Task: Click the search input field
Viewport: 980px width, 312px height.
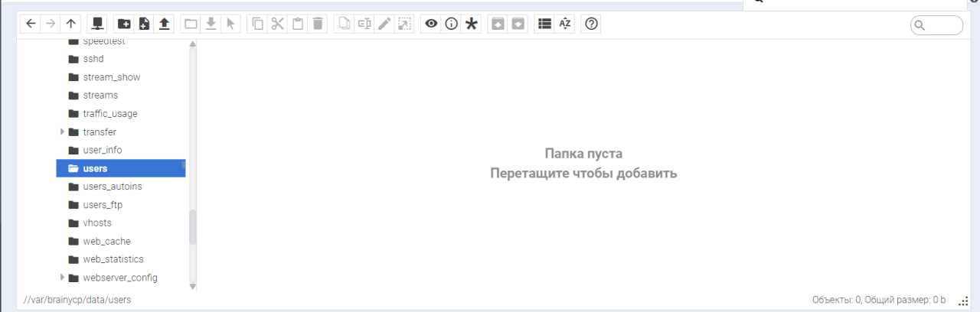Action: point(942,25)
